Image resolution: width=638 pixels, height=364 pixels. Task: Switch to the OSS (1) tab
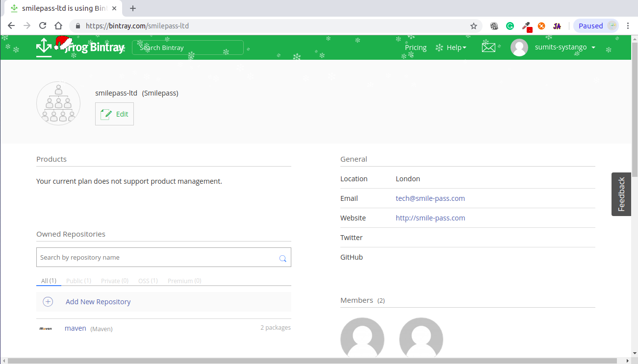tap(148, 281)
